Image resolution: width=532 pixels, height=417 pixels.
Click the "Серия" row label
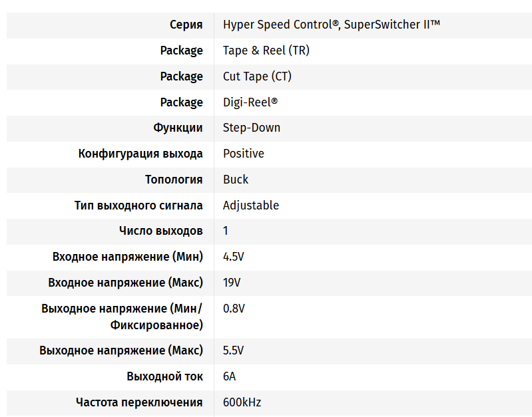186,25
